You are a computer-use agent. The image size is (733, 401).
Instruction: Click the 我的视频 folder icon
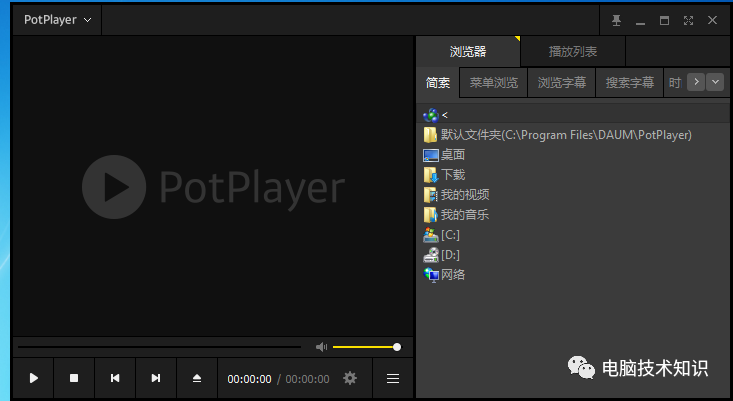tap(431, 195)
